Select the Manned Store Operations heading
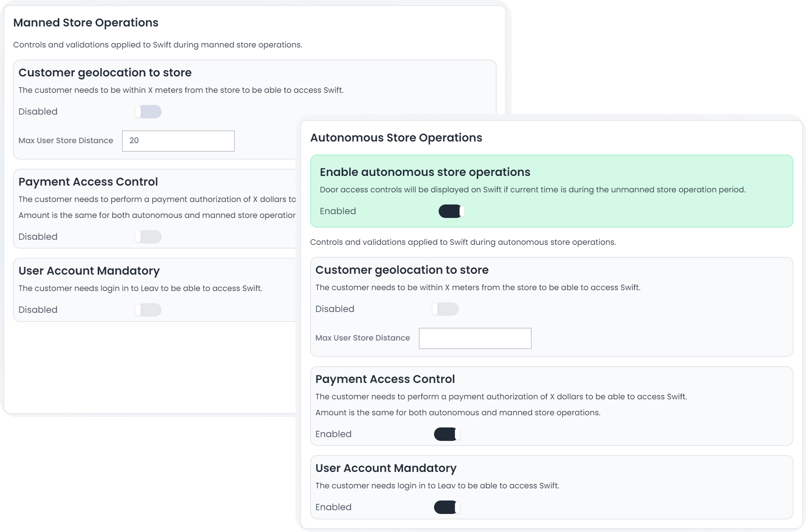Viewport: 806px width, 532px height. [x=86, y=22]
